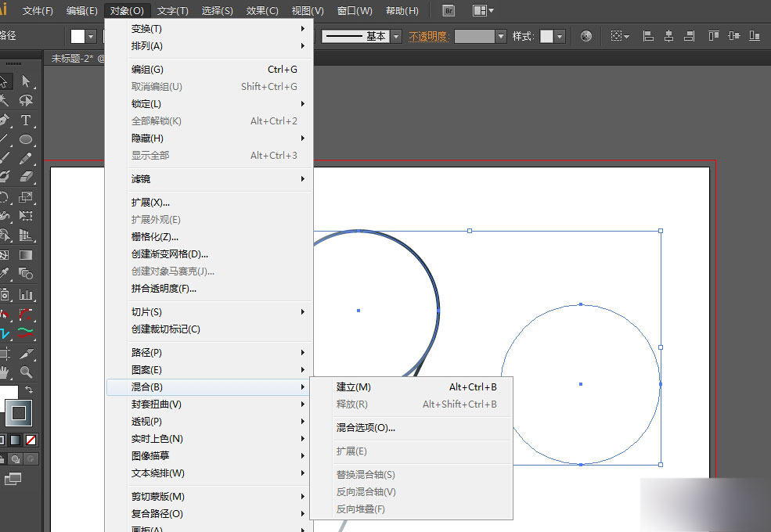Open the opacity value dropdown
This screenshot has height=532, width=771.
click(x=500, y=37)
